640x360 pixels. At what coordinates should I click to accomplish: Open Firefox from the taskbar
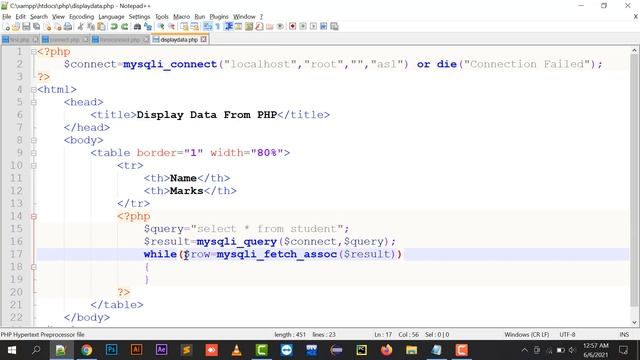click(x=386, y=350)
